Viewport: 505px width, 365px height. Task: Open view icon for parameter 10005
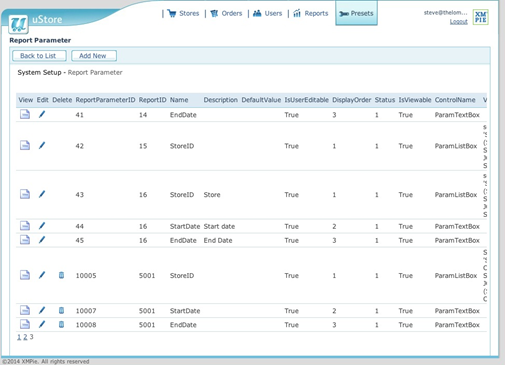pos(25,275)
